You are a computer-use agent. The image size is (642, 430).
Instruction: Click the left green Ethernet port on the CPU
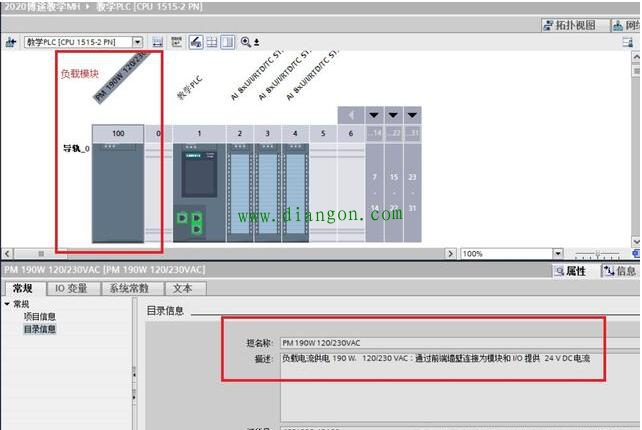pyautogui.click(x=182, y=218)
